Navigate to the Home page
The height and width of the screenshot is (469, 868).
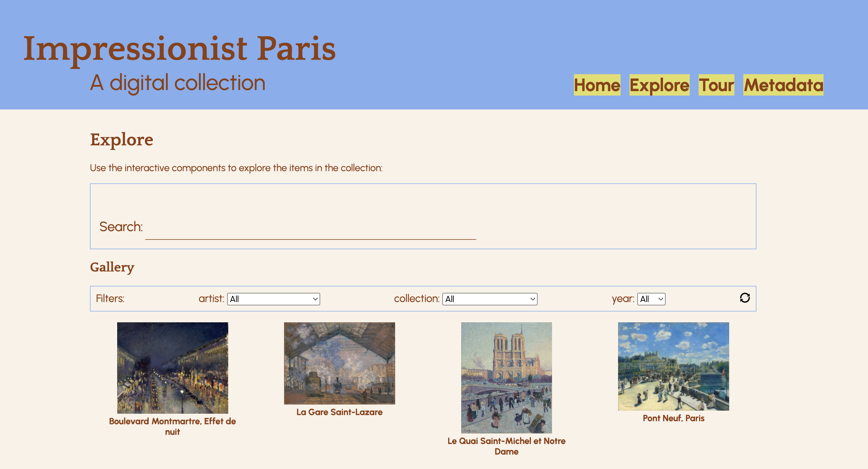[x=597, y=85]
